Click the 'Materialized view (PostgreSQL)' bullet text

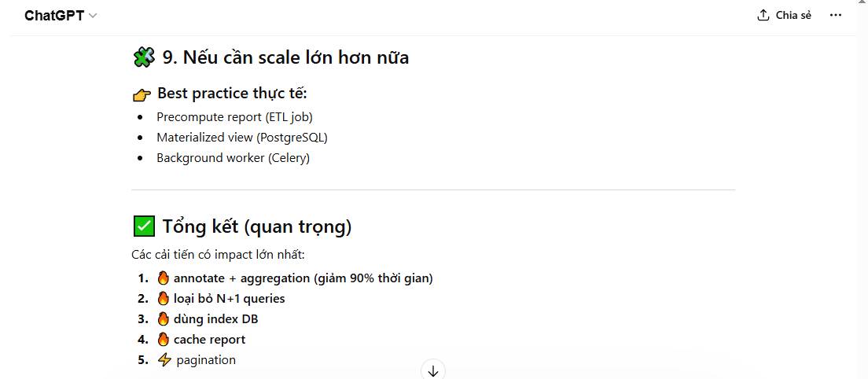(241, 138)
